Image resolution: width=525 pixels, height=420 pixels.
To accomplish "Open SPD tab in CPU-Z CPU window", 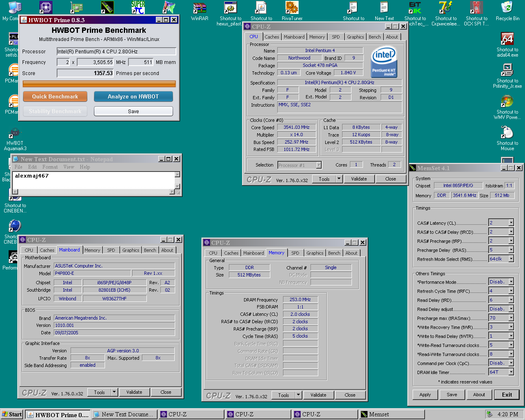I will (x=336, y=37).
